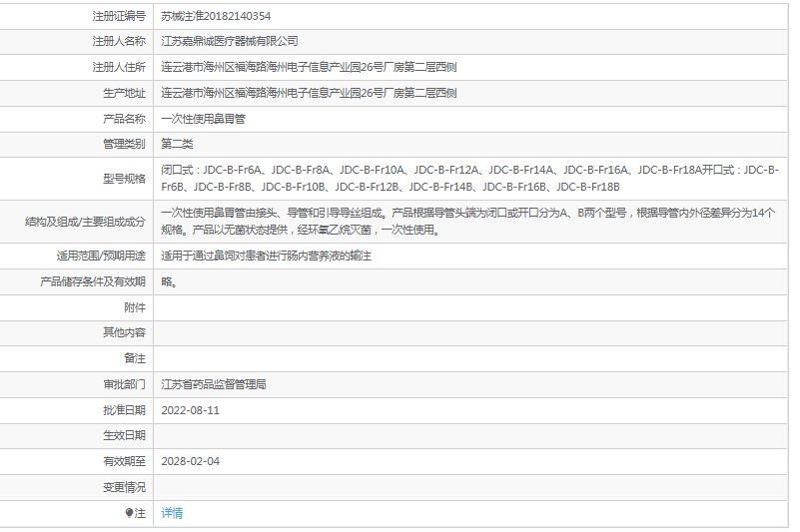Select approval date 2022-08-11
This screenshot has height=532, width=800.
coord(191,410)
